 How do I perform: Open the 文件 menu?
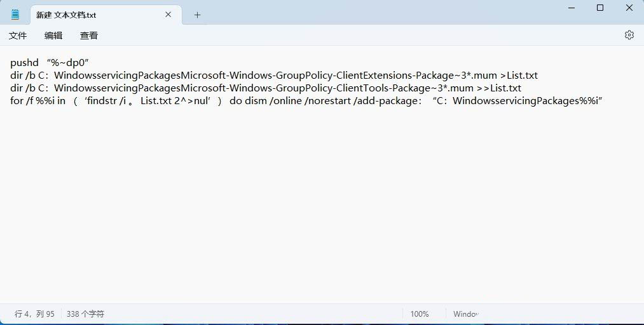18,36
